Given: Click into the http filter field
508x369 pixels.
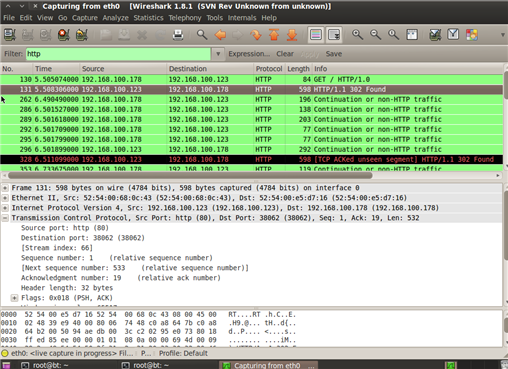Looking at the screenshot, I should pyautogui.click(x=118, y=54).
